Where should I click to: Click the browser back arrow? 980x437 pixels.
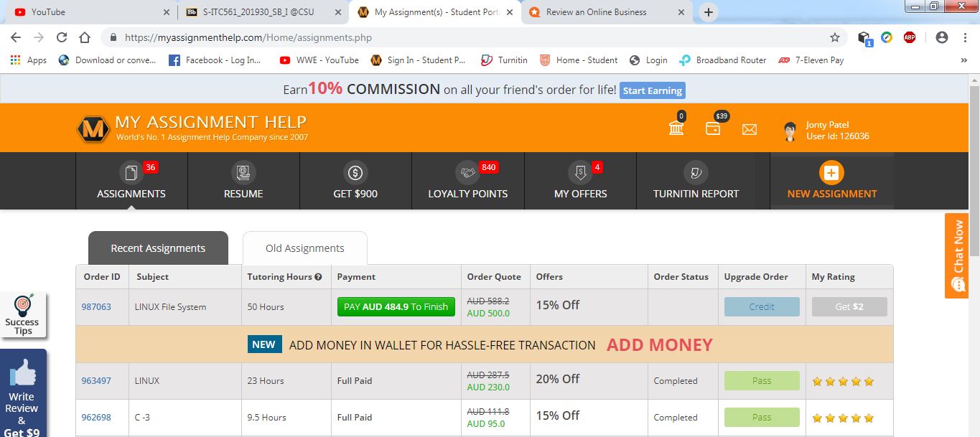click(16, 37)
